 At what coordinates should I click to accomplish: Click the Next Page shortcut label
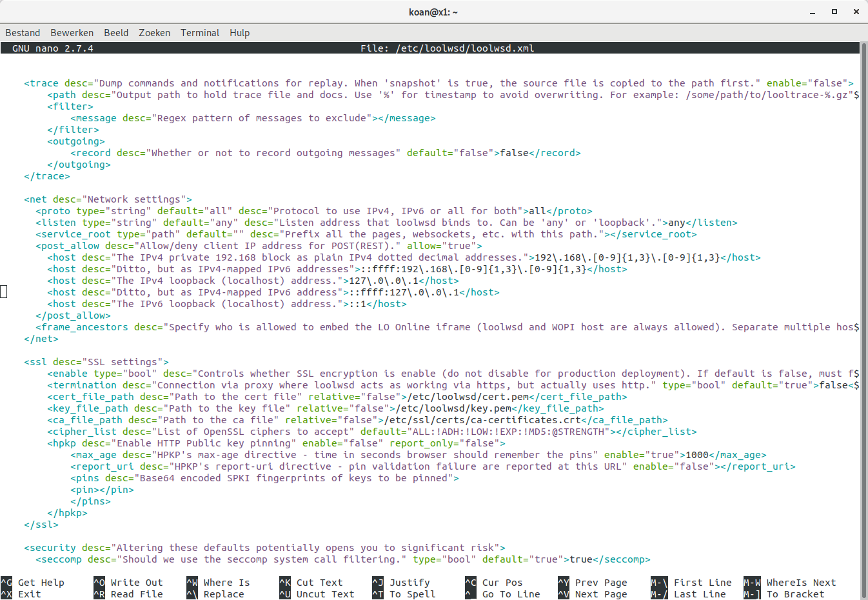[x=601, y=594]
